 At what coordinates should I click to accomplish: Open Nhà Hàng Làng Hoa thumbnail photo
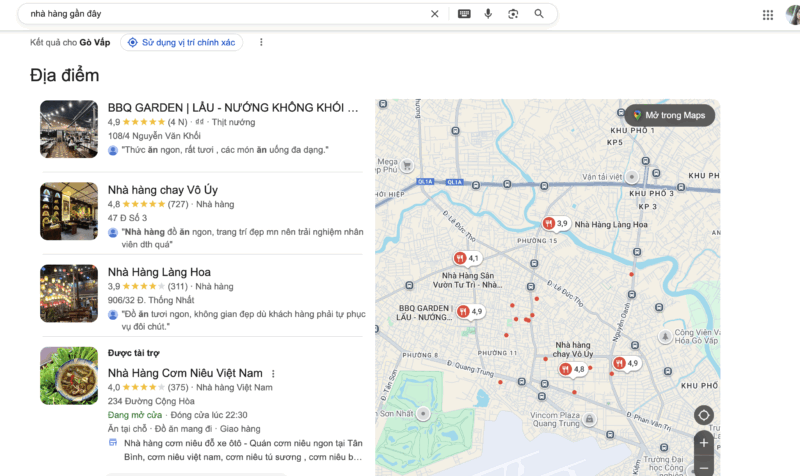[69, 293]
